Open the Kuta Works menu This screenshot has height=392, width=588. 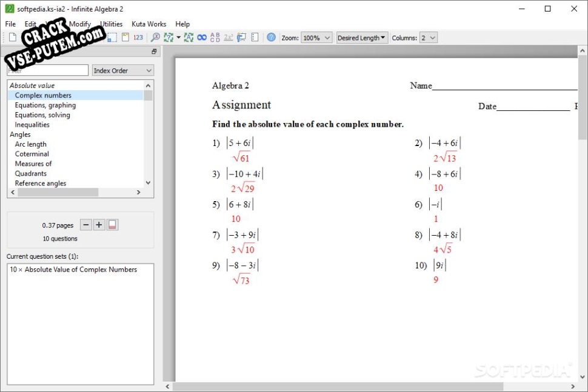click(x=149, y=24)
